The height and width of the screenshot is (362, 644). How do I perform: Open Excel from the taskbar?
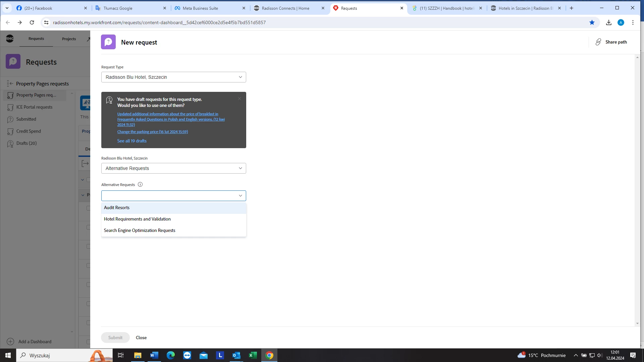253,355
